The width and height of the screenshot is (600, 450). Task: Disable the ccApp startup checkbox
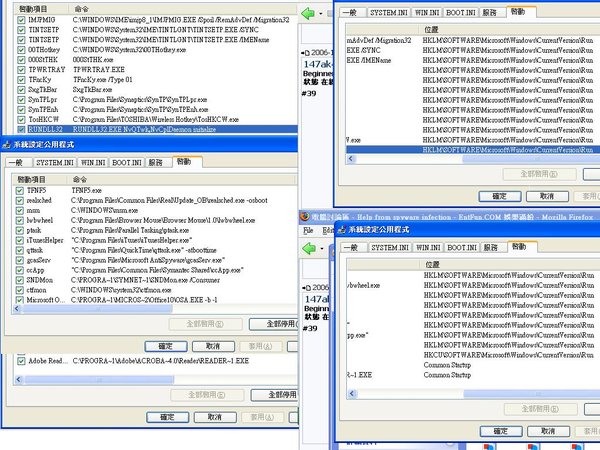pos(20,270)
